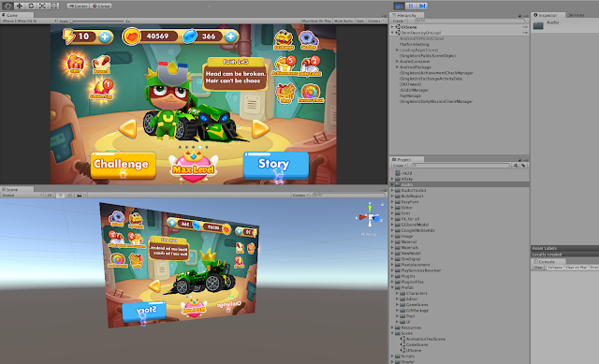
Task: Click the Pause button
Action: coord(411,7)
